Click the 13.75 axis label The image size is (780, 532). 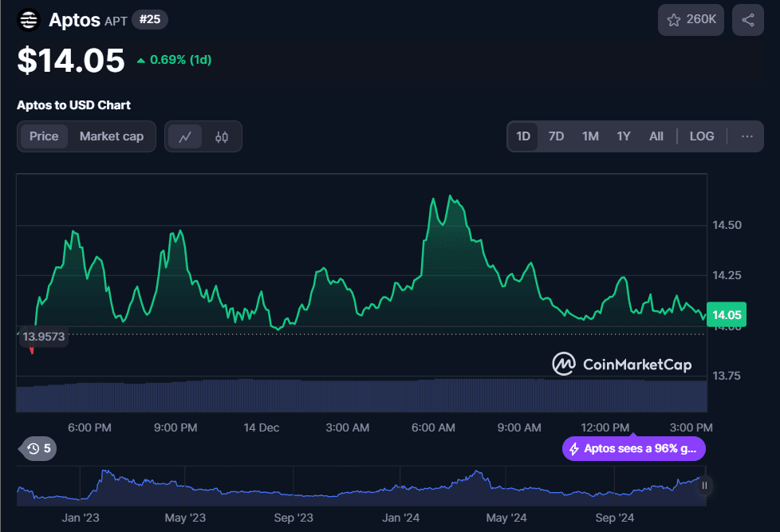(727, 376)
